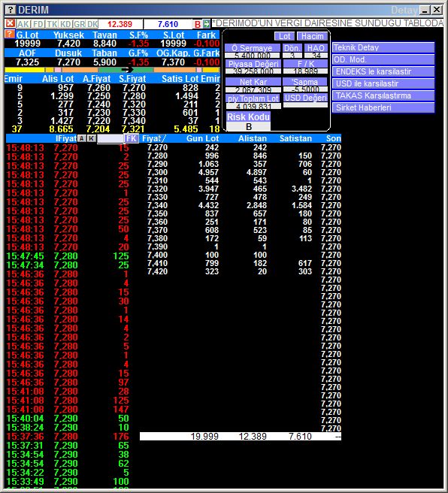Select the DK toolbar button
Viewport: 448px width, 493px height.
[92, 24]
